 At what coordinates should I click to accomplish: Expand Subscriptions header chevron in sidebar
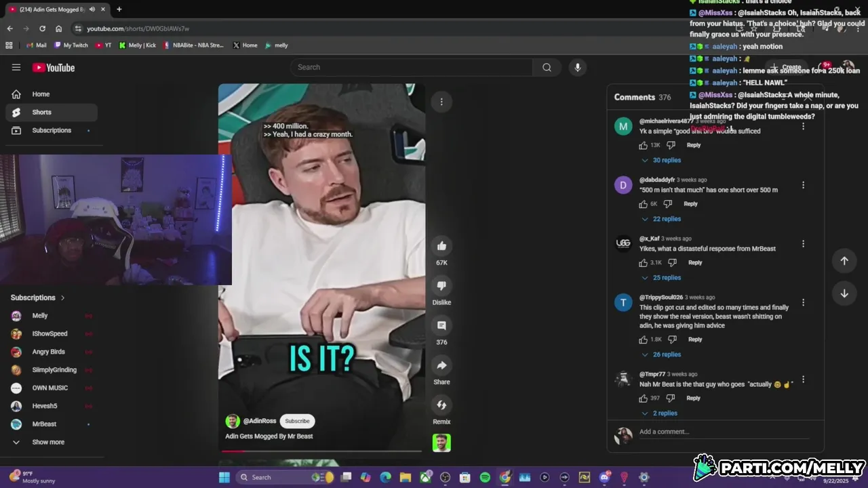63,298
